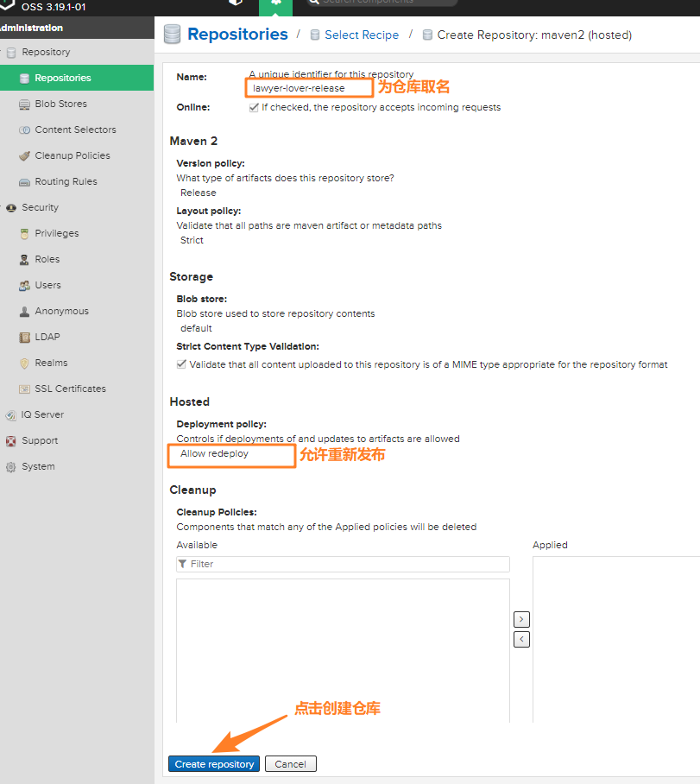The width and height of the screenshot is (700, 784).
Task: Click the Select Recipe breadcrumb icon
Action: tap(315, 35)
